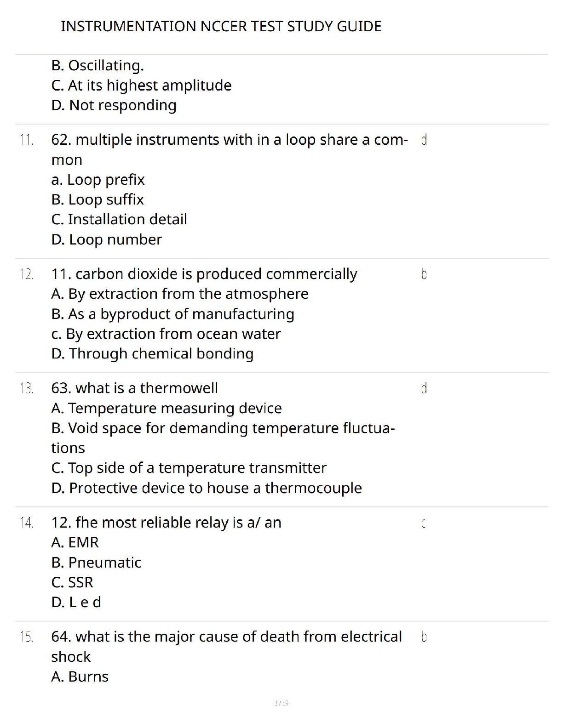Select option B. Loop suffix
Screen dimensions: 563x728
coord(98,199)
